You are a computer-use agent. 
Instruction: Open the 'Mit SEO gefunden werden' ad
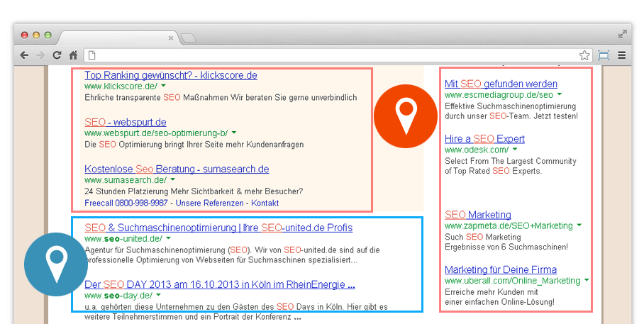click(x=501, y=84)
